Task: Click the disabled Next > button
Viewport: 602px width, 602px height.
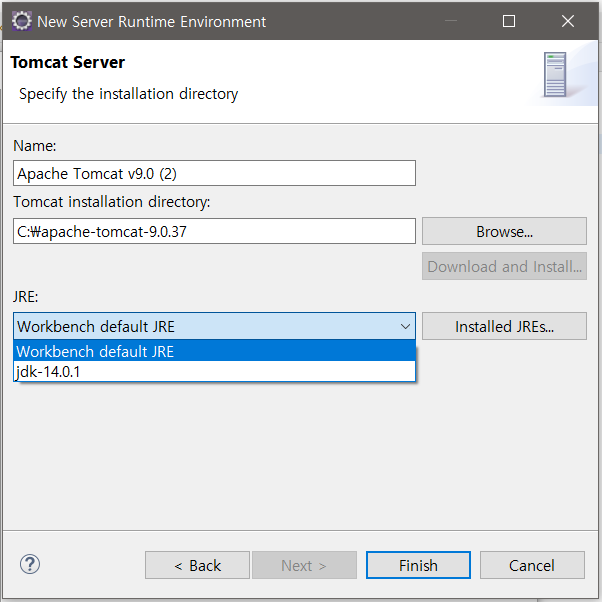Action: click(304, 565)
